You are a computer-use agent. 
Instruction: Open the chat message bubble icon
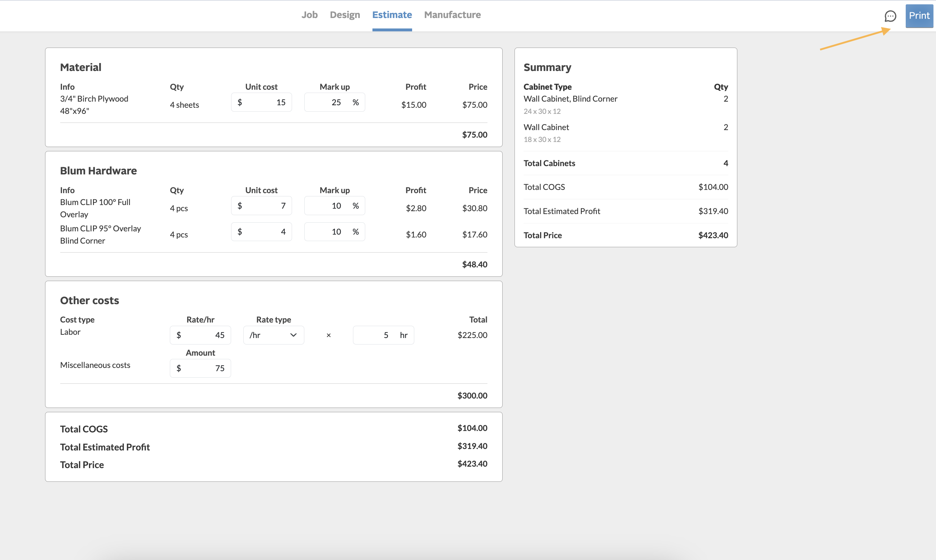(x=890, y=16)
